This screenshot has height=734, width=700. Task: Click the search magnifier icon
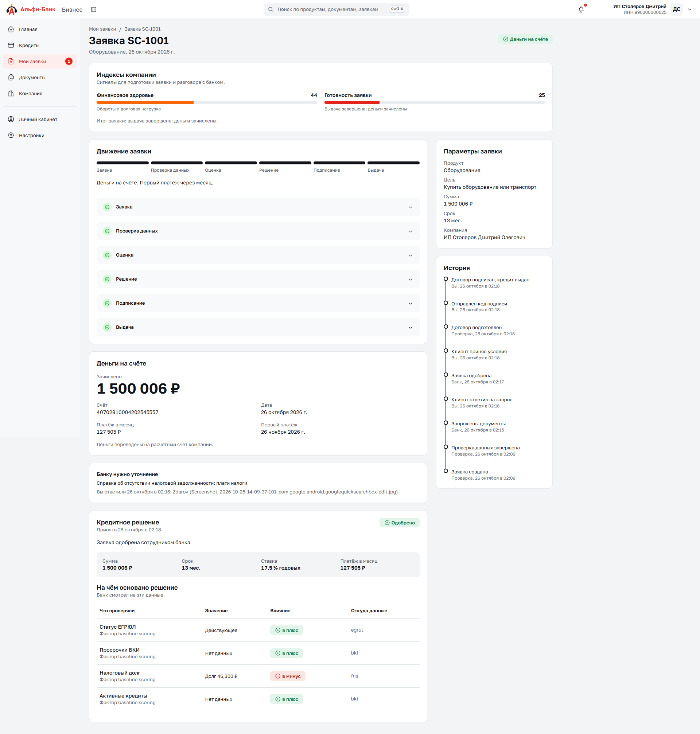(x=271, y=9)
